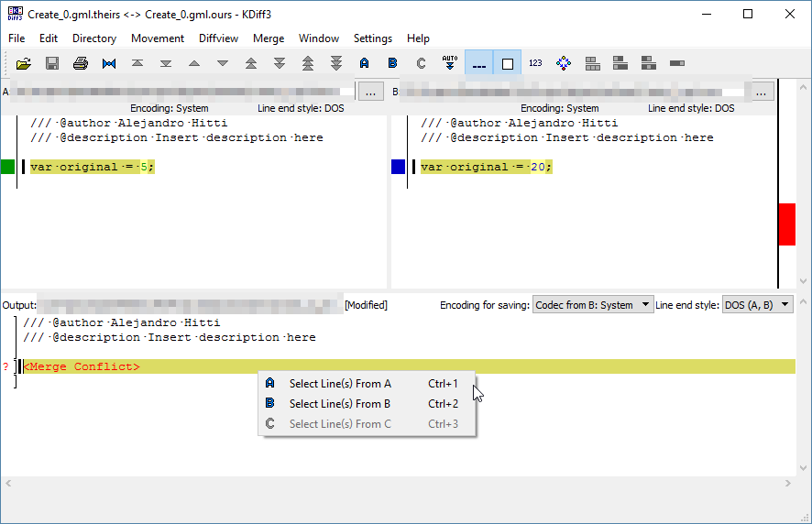
Task: Toggle line numbers '123' button
Action: tap(535, 63)
